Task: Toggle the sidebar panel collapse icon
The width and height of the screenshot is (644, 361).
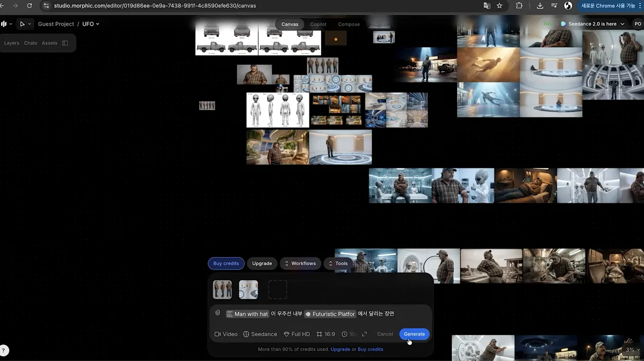Action: click(65, 43)
